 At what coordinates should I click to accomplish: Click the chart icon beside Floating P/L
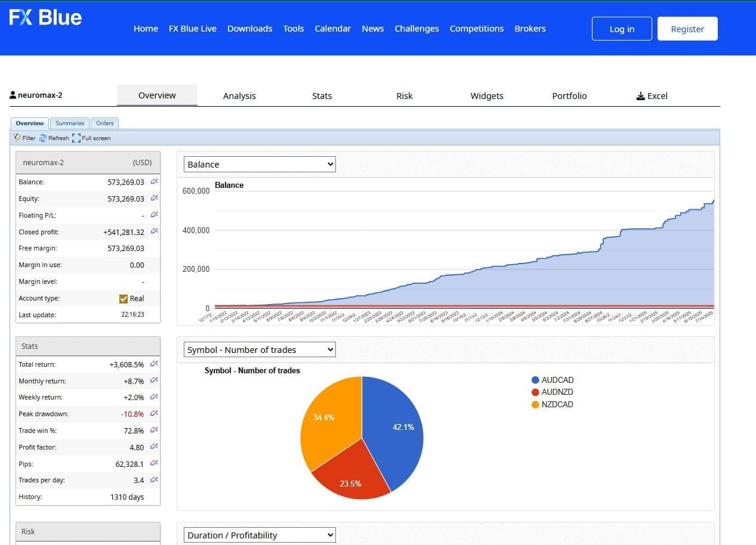[x=154, y=215]
